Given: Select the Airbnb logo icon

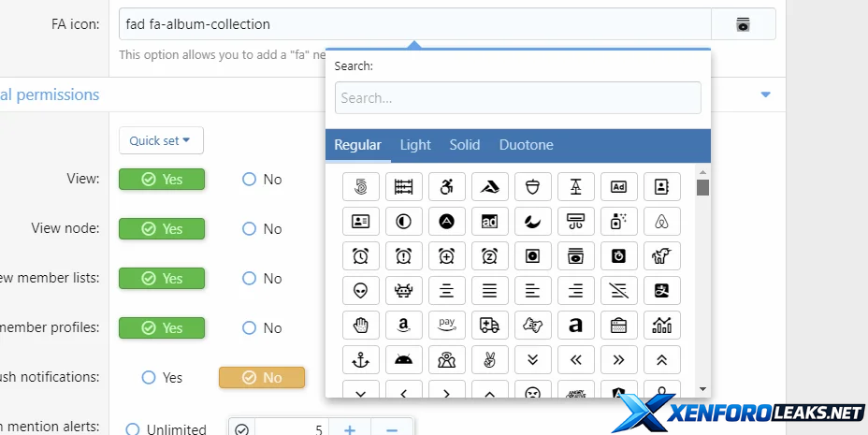Looking at the screenshot, I should click(661, 222).
